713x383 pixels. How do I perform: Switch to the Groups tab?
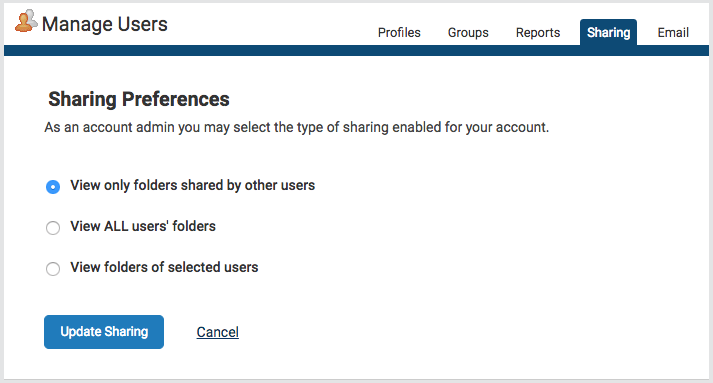468,33
